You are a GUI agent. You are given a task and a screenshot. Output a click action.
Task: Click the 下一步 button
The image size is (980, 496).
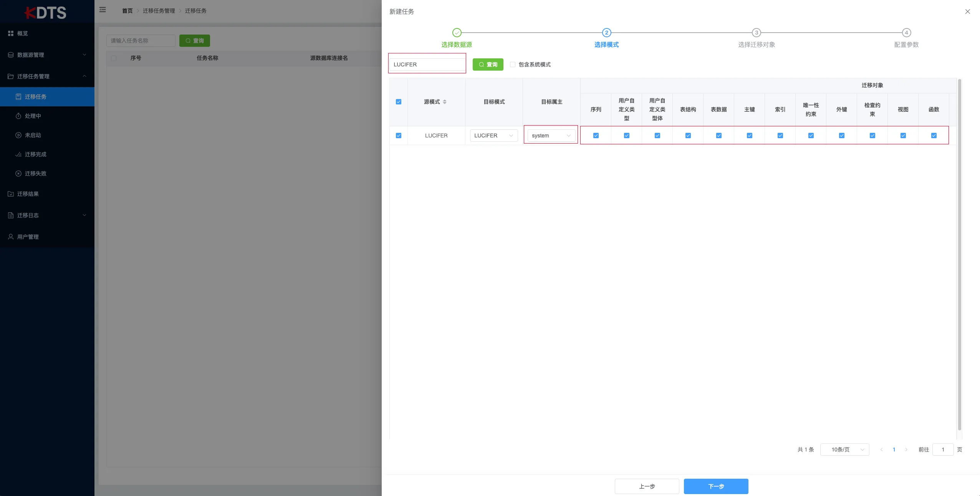point(715,486)
